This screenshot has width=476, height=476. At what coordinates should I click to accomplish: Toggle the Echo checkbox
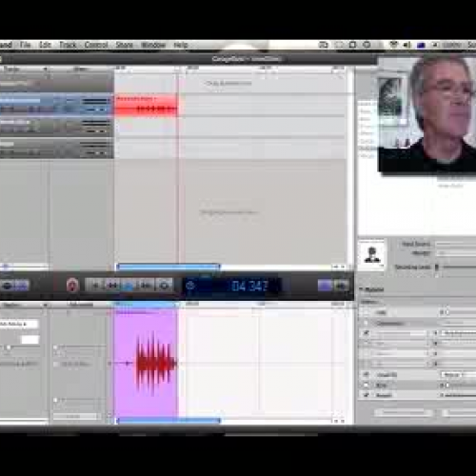366,385
